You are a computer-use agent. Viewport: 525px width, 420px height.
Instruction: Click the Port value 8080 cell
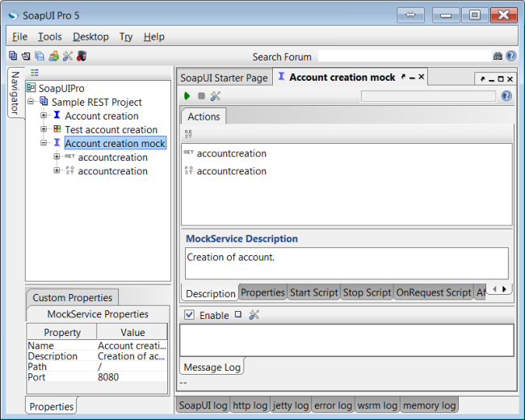(132, 377)
